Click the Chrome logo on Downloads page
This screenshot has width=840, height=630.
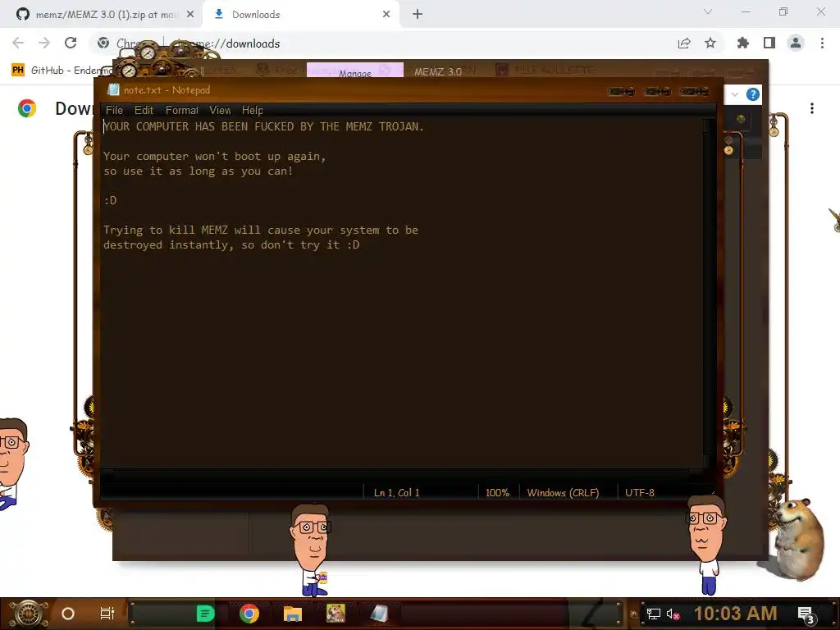27,109
